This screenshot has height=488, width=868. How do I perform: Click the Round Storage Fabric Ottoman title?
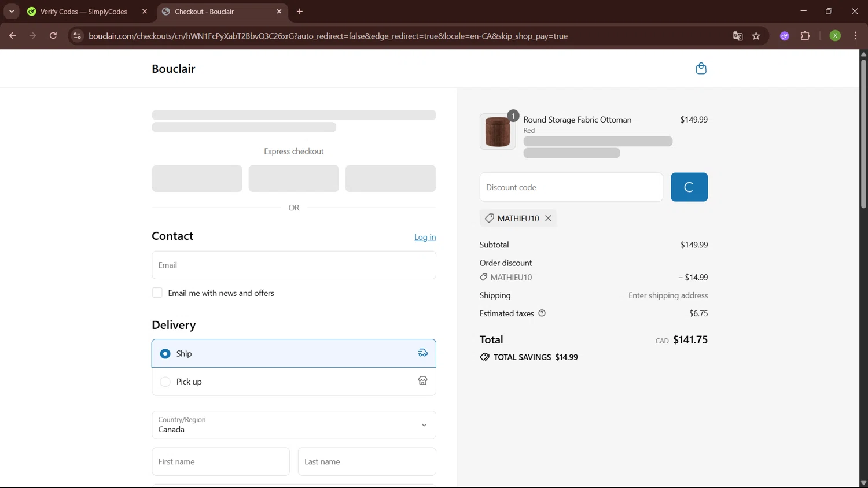click(x=578, y=120)
